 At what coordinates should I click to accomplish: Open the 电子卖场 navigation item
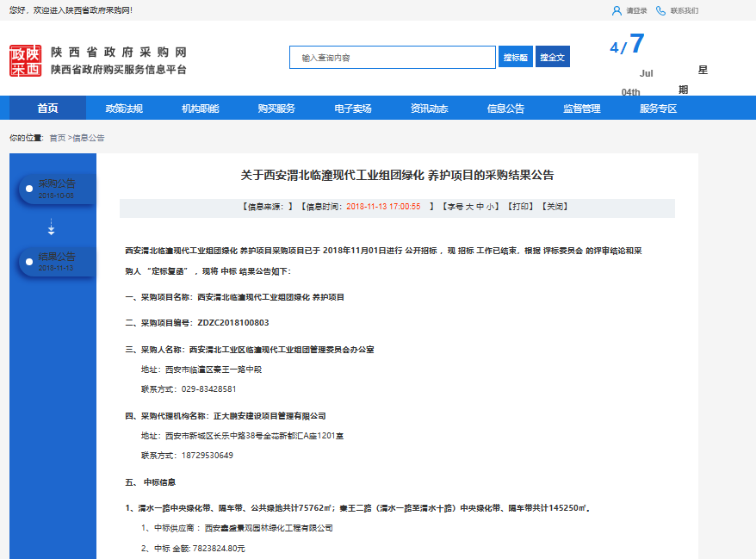[353, 109]
